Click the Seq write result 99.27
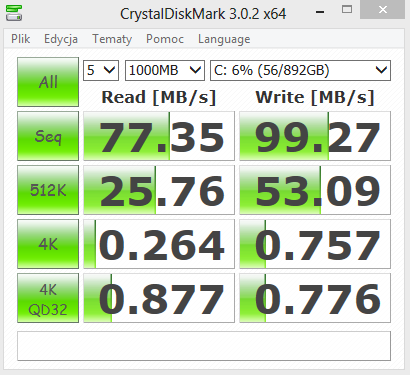The image size is (410, 375). pos(315,136)
